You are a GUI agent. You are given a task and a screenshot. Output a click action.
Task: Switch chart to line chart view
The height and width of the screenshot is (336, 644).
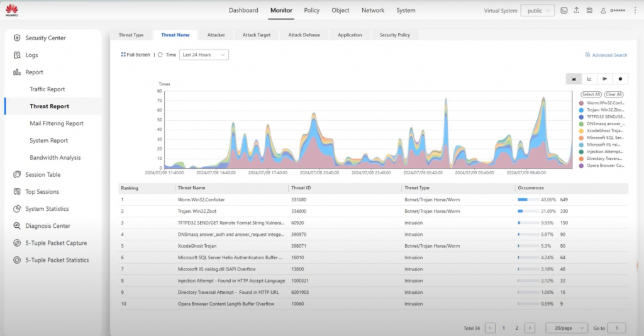point(589,79)
